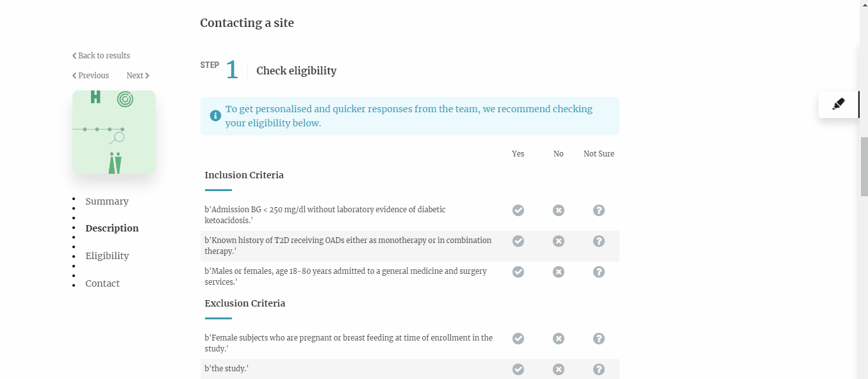
Task: Select Not Sure for Admission BG criterion
Action: (599, 210)
